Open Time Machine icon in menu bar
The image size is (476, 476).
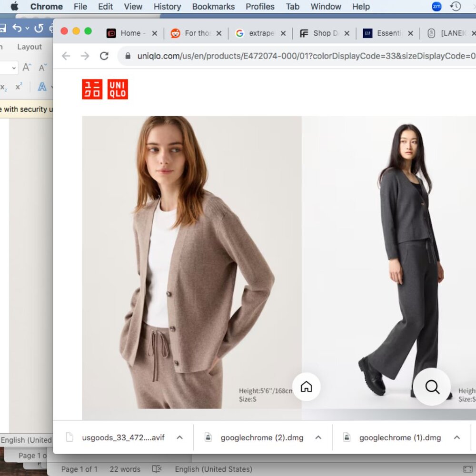pos(456,7)
